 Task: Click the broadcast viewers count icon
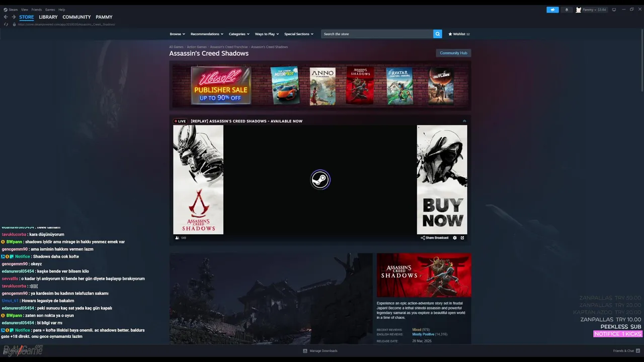tap(177, 238)
